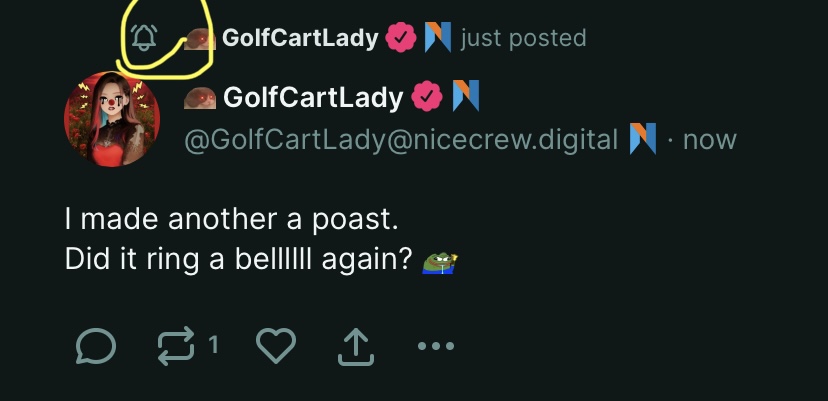Click the pink verified badge beside the display name
828x401 pixels.
(428, 97)
